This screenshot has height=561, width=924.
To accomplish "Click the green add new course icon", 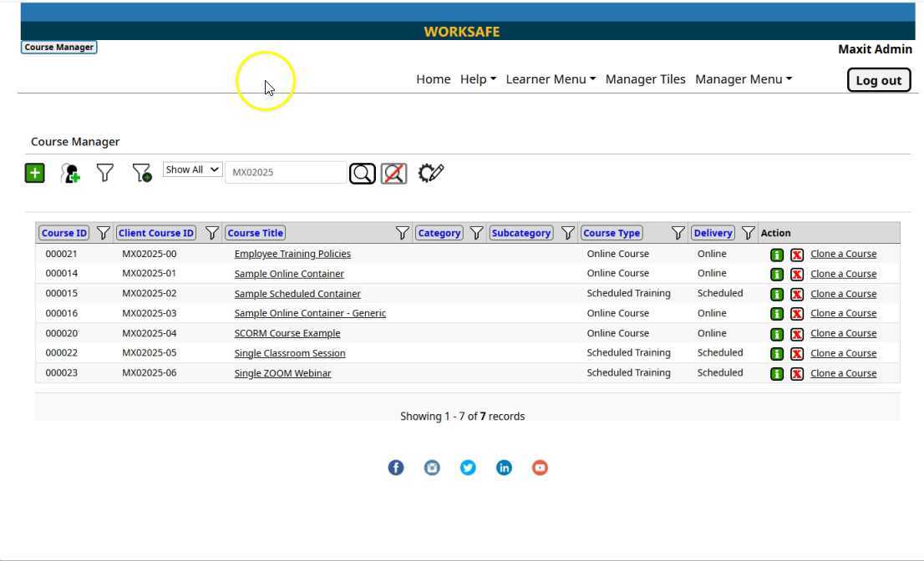I will coord(34,173).
